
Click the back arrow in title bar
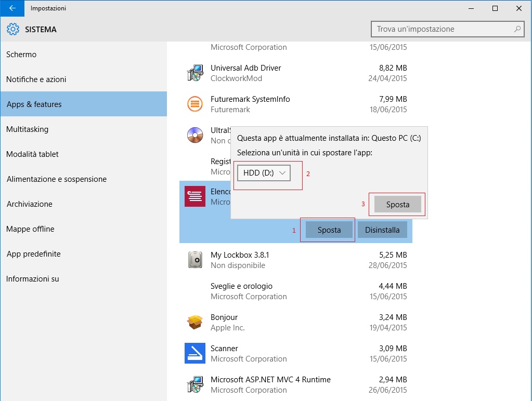click(12, 8)
